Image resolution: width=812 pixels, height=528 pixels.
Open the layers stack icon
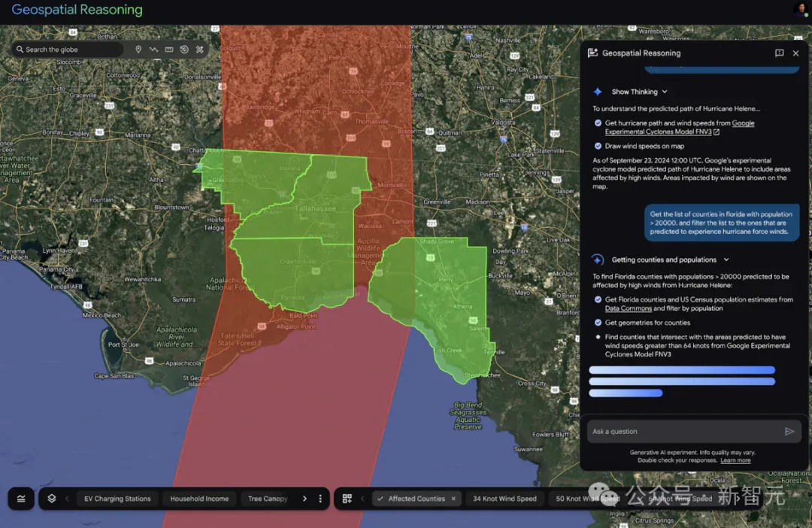click(x=52, y=499)
